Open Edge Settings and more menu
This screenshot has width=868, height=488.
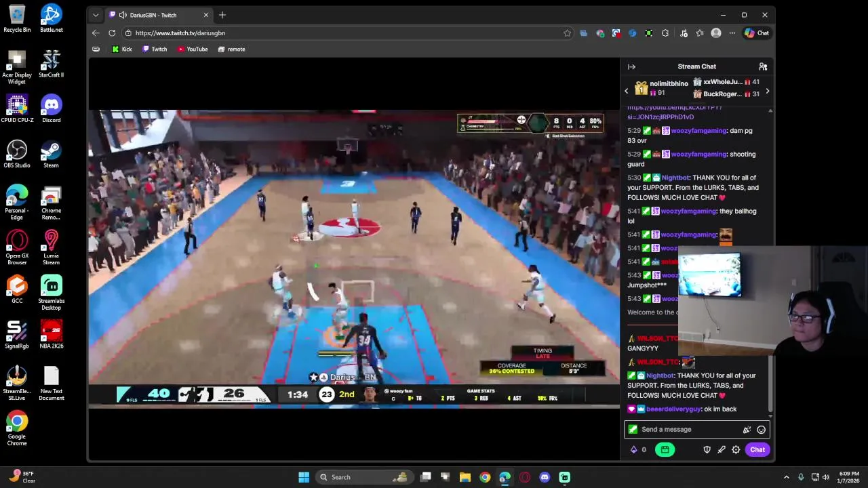point(732,33)
